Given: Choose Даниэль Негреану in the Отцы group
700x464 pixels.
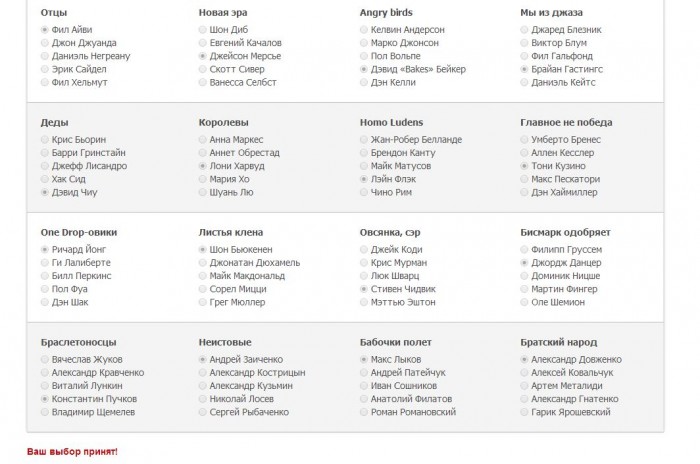Looking at the screenshot, I should coord(45,56).
